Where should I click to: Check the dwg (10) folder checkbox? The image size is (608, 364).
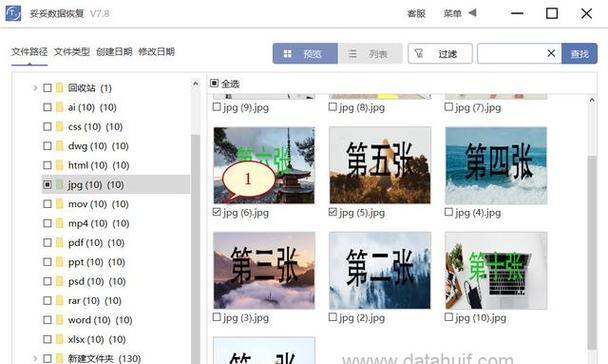click(x=47, y=146)
